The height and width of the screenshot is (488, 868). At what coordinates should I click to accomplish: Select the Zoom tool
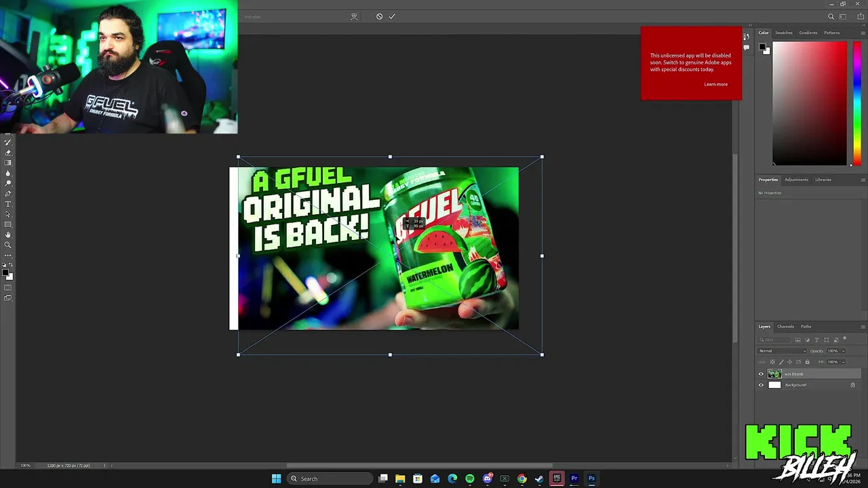(8, 245)
